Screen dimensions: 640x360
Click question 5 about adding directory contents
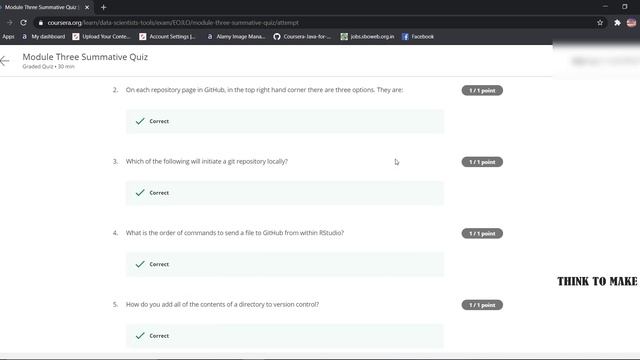pos(222,304)
